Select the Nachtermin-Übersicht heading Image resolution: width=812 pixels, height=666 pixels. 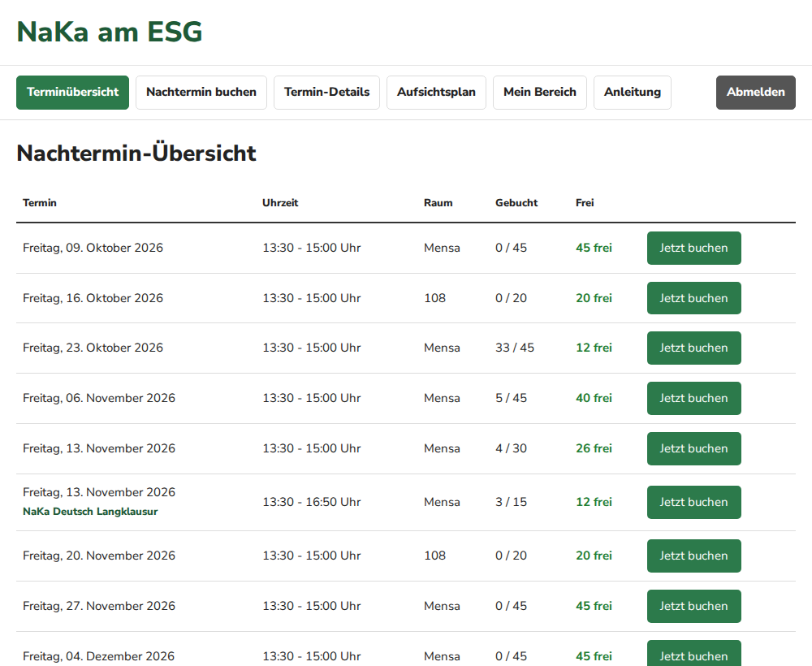click(136, 154)
